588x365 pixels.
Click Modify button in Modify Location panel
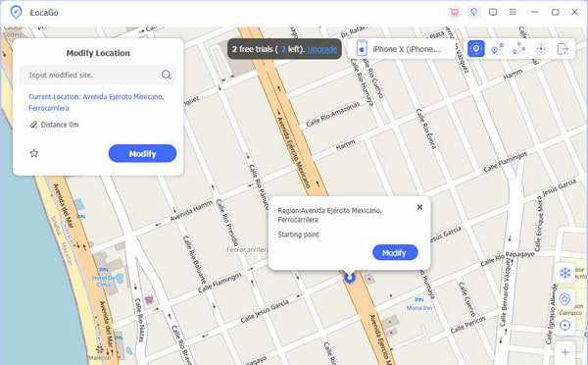click(x=142, y=154)
